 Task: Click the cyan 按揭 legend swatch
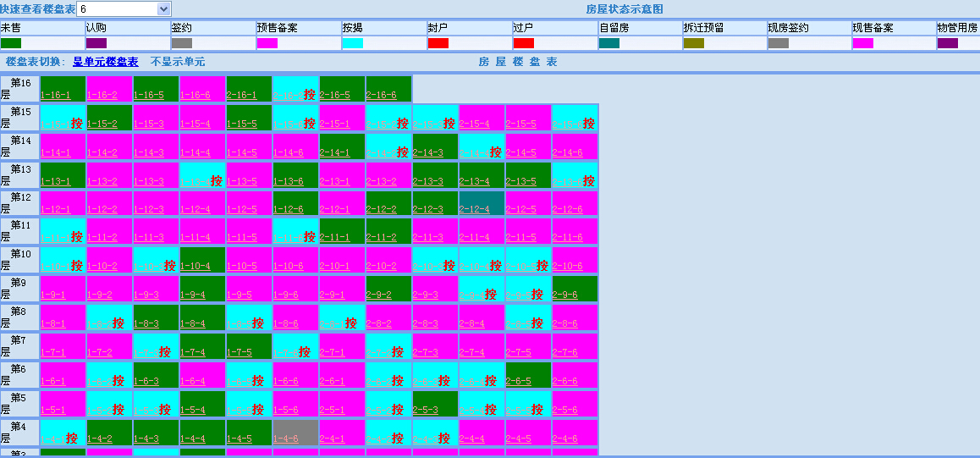click(353, 43)
